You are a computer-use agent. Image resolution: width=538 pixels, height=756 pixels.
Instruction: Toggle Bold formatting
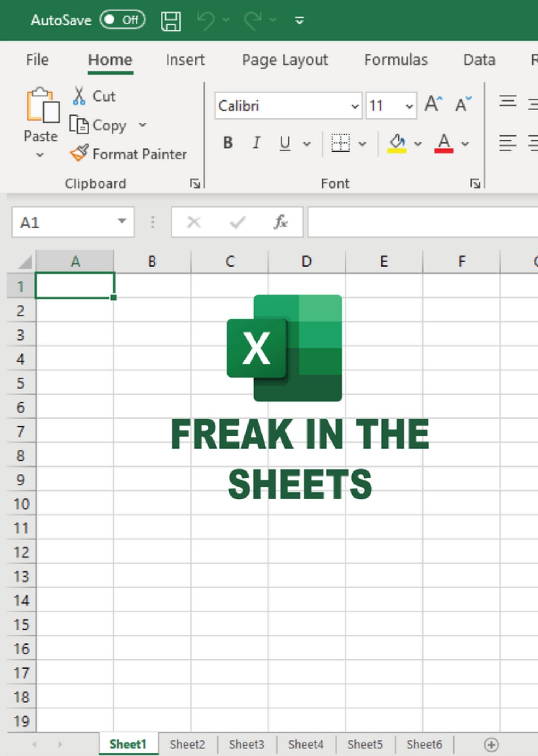coord(228,143)
